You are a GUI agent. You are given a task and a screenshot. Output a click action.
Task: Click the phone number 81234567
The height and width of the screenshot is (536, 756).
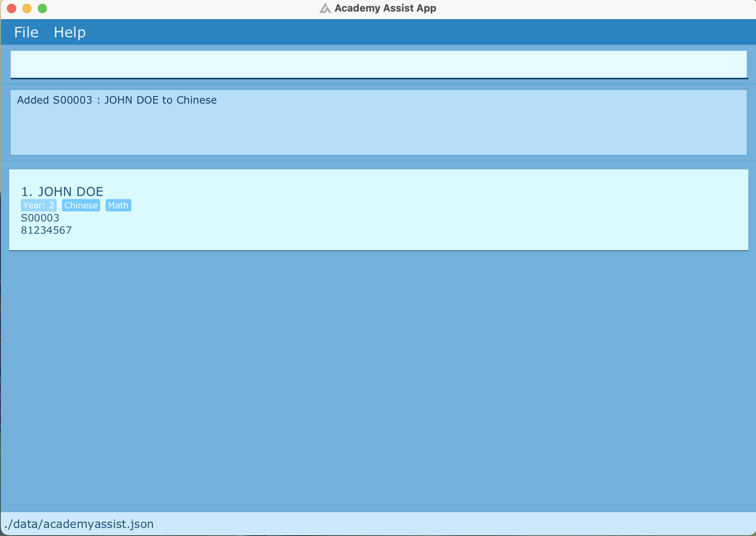[46, 230]
